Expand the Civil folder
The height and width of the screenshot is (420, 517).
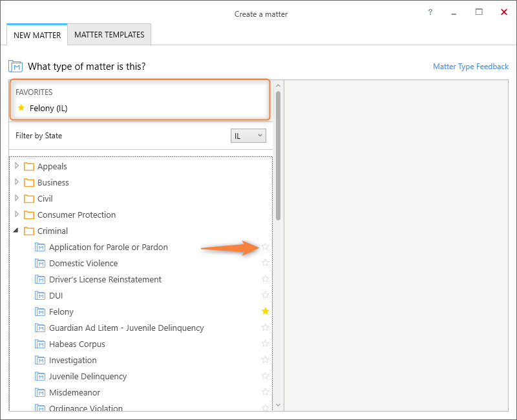[x=17, y=198]
